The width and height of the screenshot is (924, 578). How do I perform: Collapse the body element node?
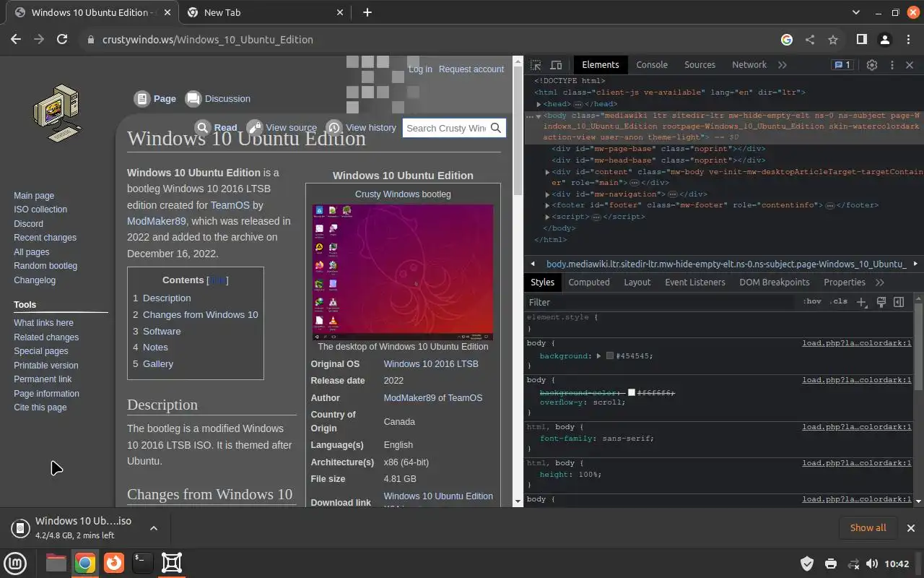click(539, 116)
